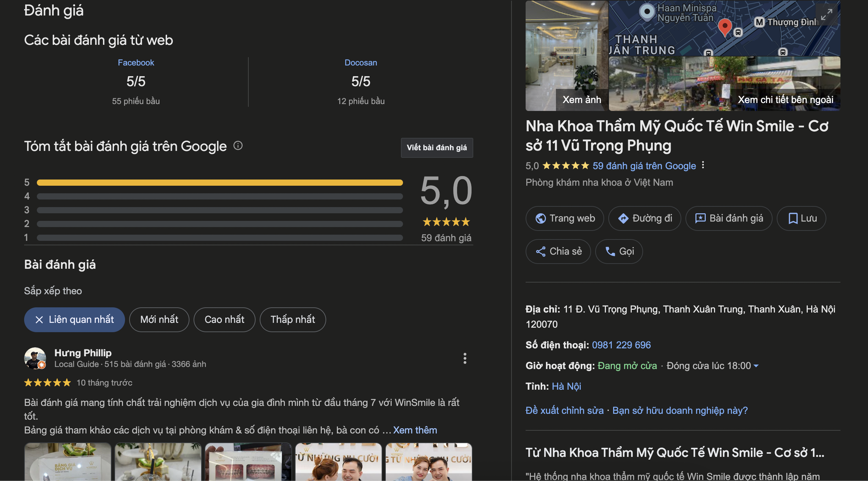Click the 5-star yellow rating bar
Image resolution: width=868 pixels, height=481 pixels.
pyautogui.click(x=220, y=183)
